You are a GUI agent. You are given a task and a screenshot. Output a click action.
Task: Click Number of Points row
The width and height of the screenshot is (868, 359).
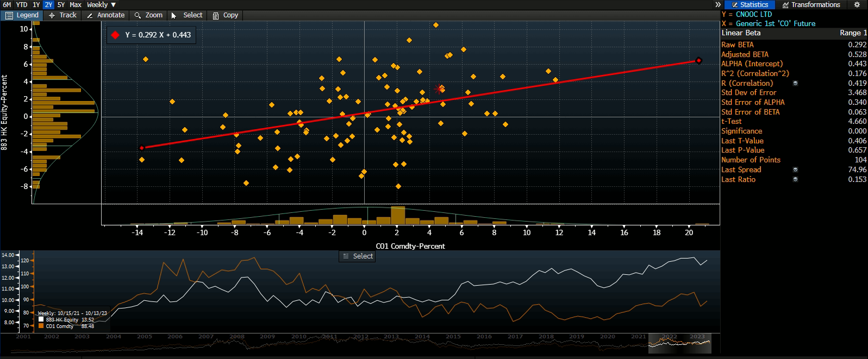click(794, 160)
